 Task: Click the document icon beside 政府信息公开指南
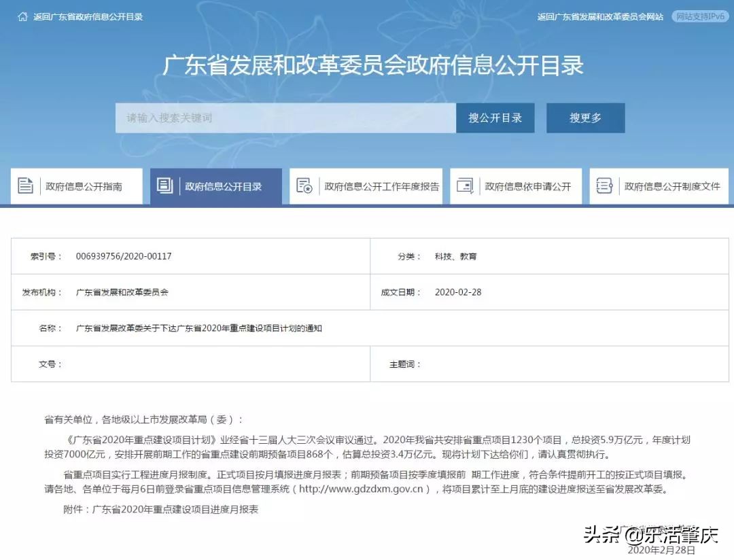(x=26, y=185)
